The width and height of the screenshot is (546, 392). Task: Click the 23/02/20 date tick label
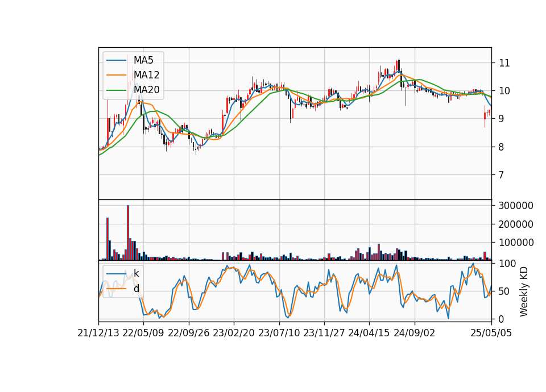coord(234,333)
